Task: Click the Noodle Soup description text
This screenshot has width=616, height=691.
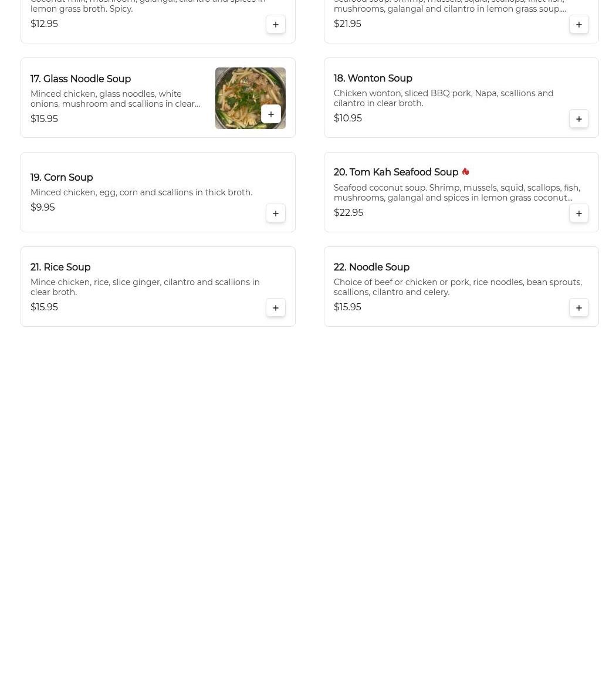Action: tap(458, 287)
